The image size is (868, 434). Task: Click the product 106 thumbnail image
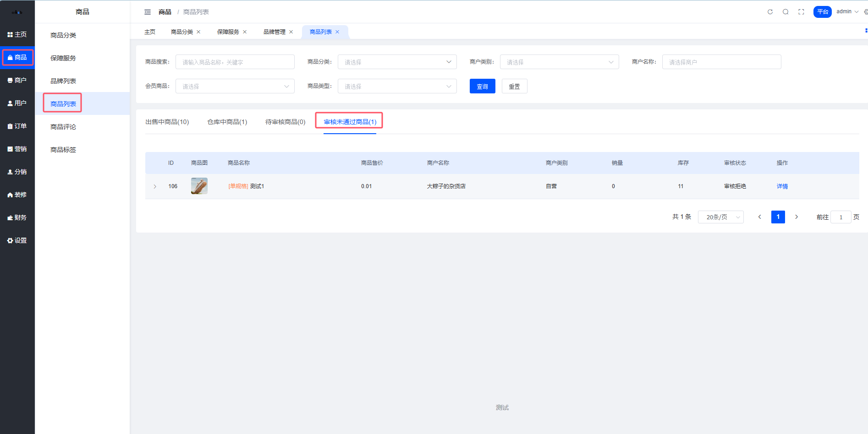(199, 186)
